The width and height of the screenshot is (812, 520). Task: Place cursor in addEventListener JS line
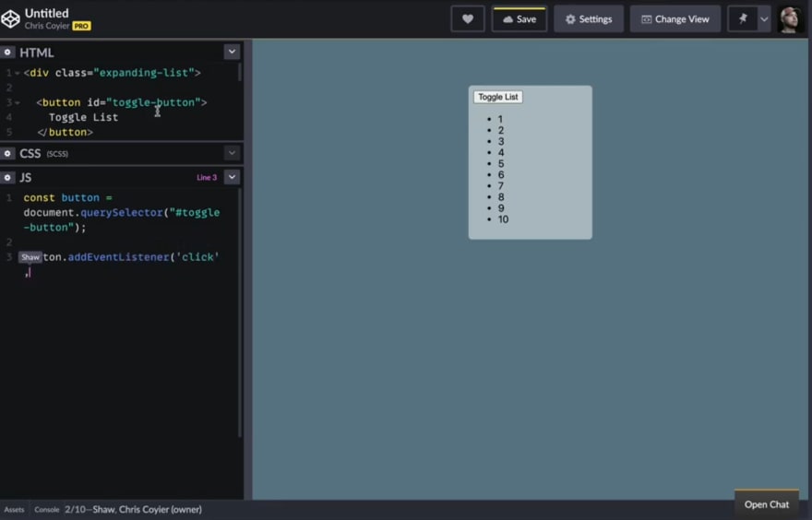(x=121, y=257)
